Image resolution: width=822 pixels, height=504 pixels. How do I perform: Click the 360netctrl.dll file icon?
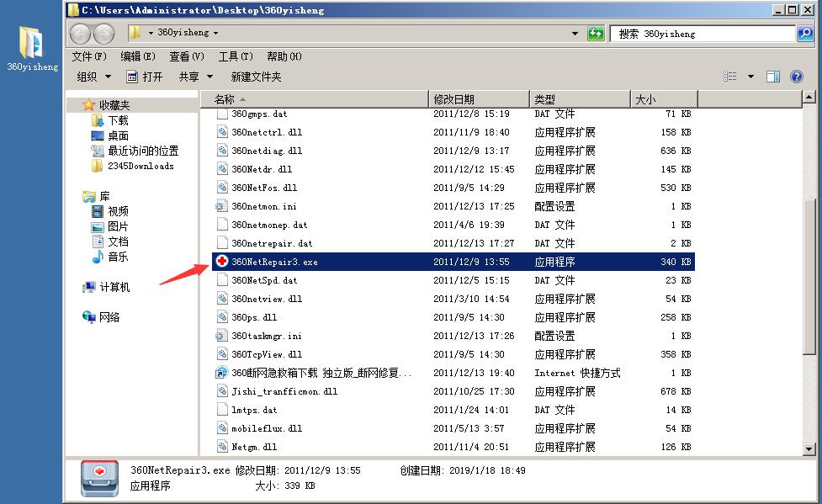click(x=222, y=131)
